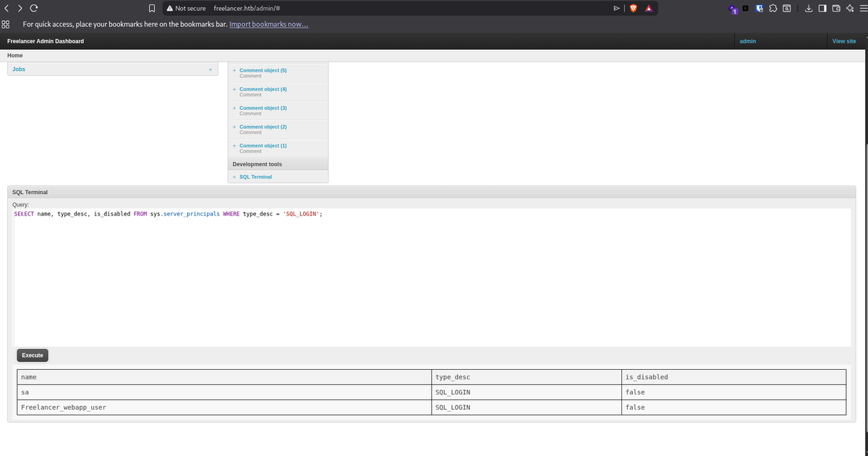Open the black square extension icon
This screenshot has height=456, width=868.
[745, 8]
